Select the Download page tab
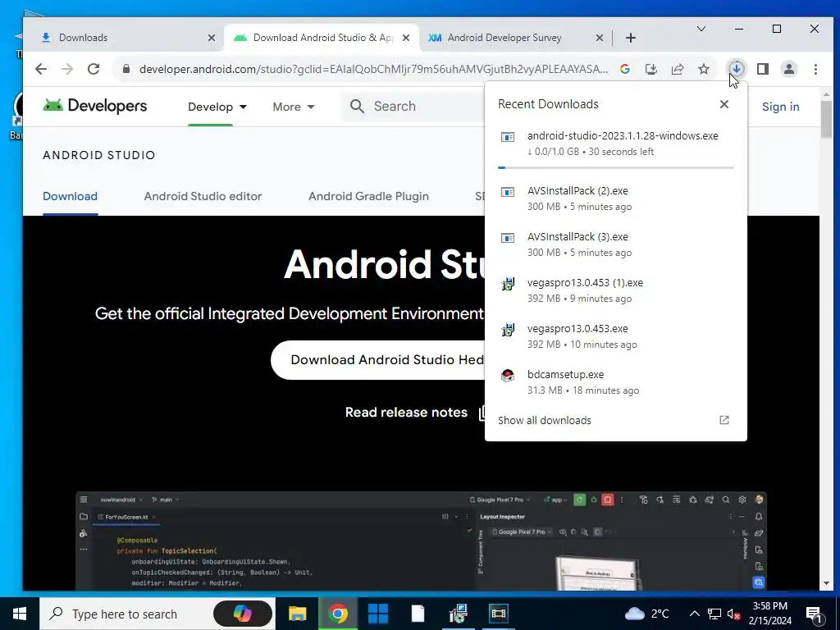This screenshot has width=840, height=630. pyautogui.click(x=71, y=196)
